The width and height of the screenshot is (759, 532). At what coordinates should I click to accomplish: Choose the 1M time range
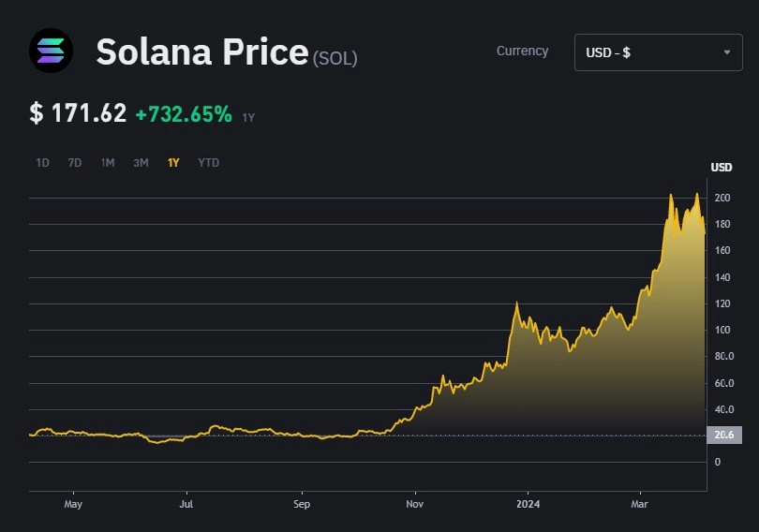click(x=108, y=162)
